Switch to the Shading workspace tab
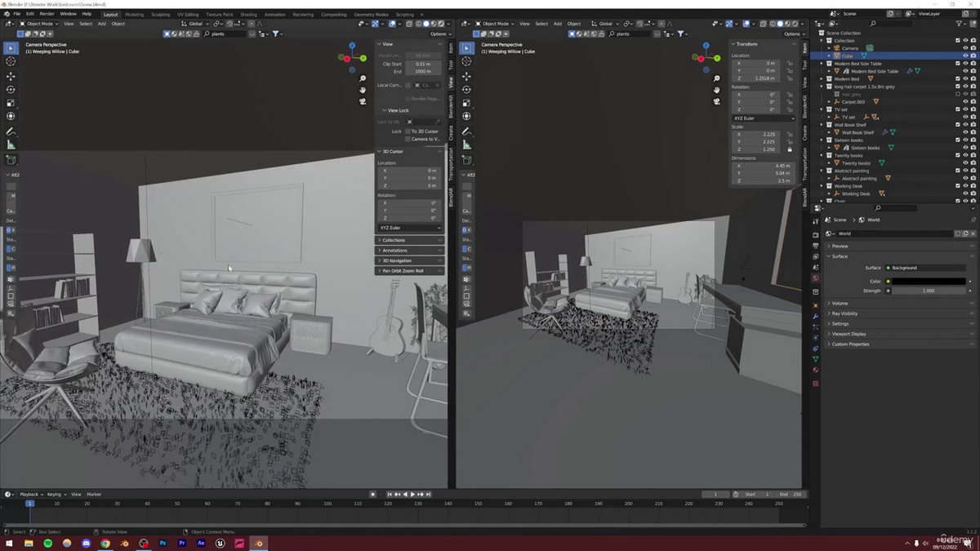 tap(248, 14)
